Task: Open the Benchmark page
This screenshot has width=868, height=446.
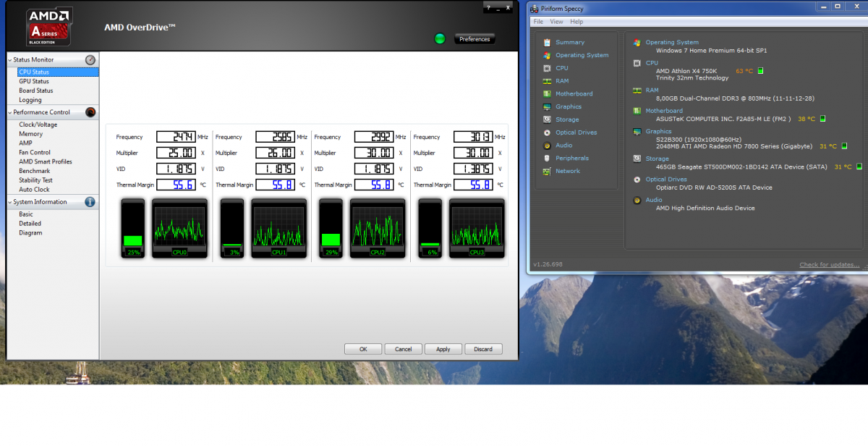Action: click(x=35, y=171)
